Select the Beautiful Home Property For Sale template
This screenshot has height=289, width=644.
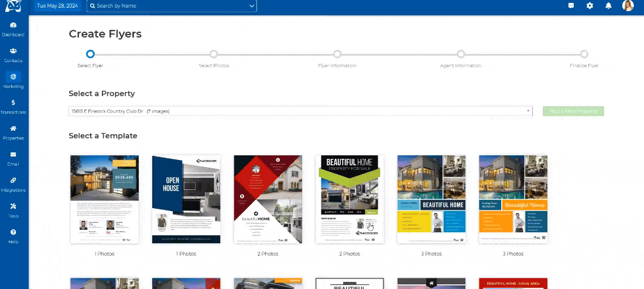[350, 199]
